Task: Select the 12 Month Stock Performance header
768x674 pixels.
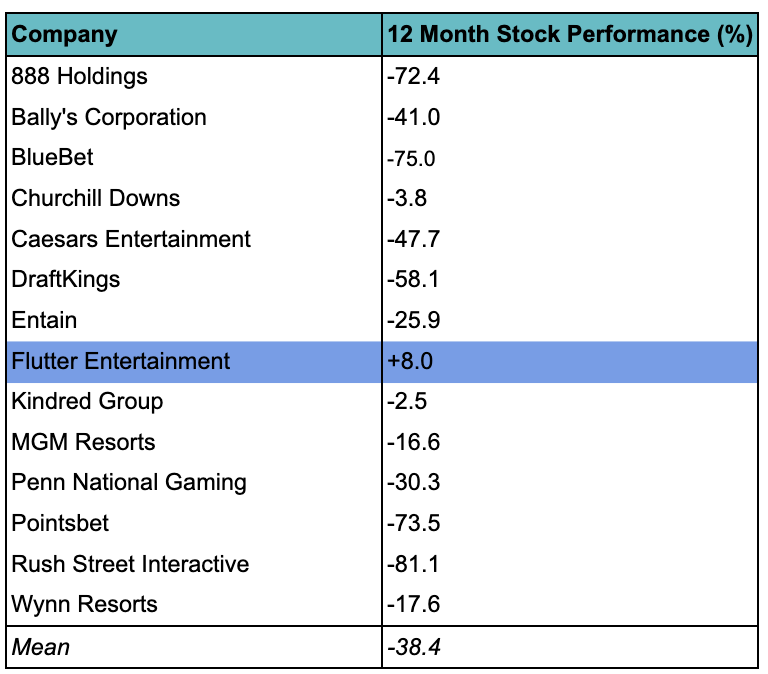Action: click(569, 35)
